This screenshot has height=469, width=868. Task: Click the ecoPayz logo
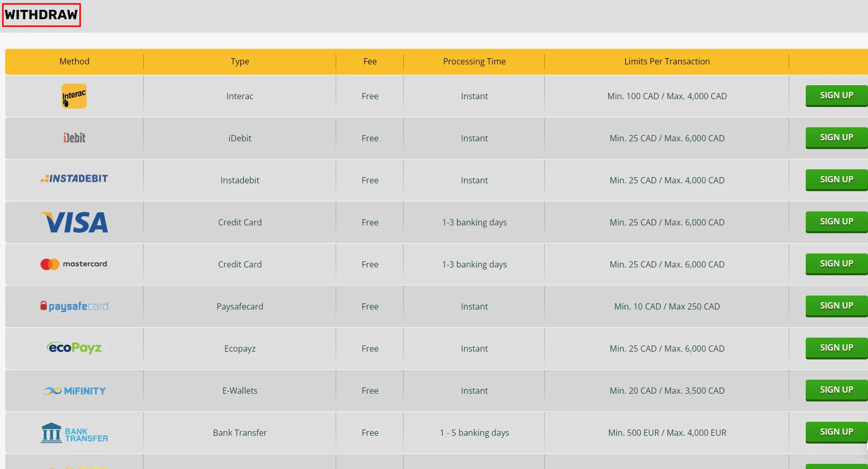pos(74,348)
